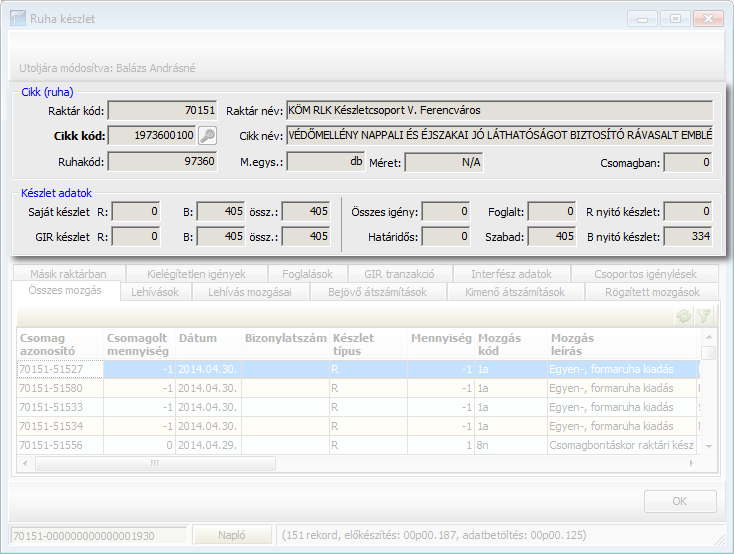Click the Raktár kód field
Viewport: 734px width, 554px height.
(x=162, y=111)
